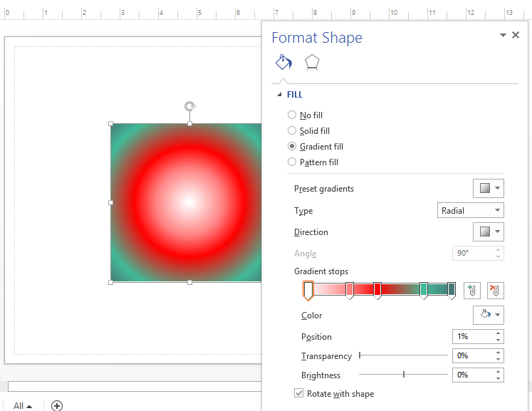
Task: Click the remove gradient stop icon
Action: tap(495, 290)
